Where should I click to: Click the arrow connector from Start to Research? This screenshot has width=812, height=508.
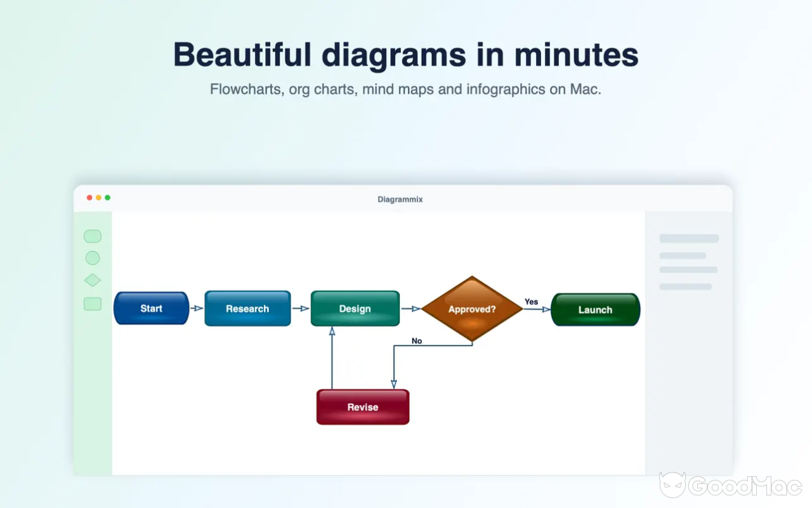click(197, 309)
